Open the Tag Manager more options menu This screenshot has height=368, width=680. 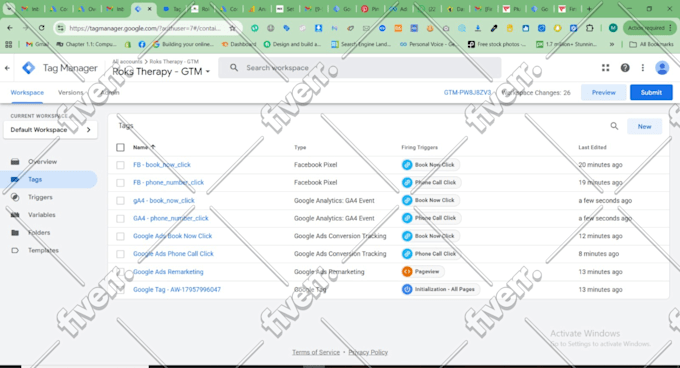pos(643,68)
